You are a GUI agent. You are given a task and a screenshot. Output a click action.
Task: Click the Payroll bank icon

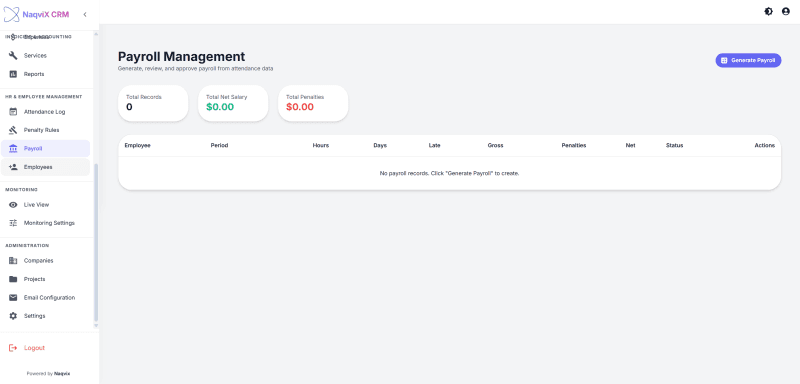(13, 148)
